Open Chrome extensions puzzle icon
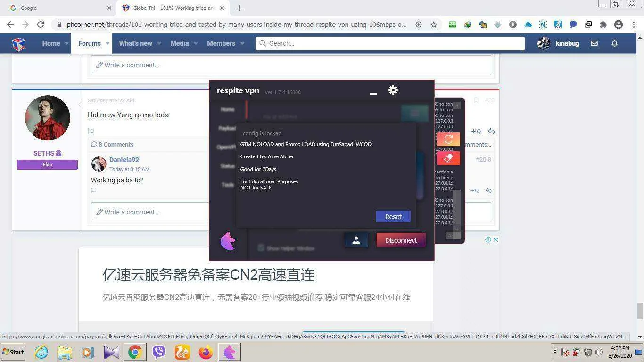 pyautogui.click(x=603, y=25)
